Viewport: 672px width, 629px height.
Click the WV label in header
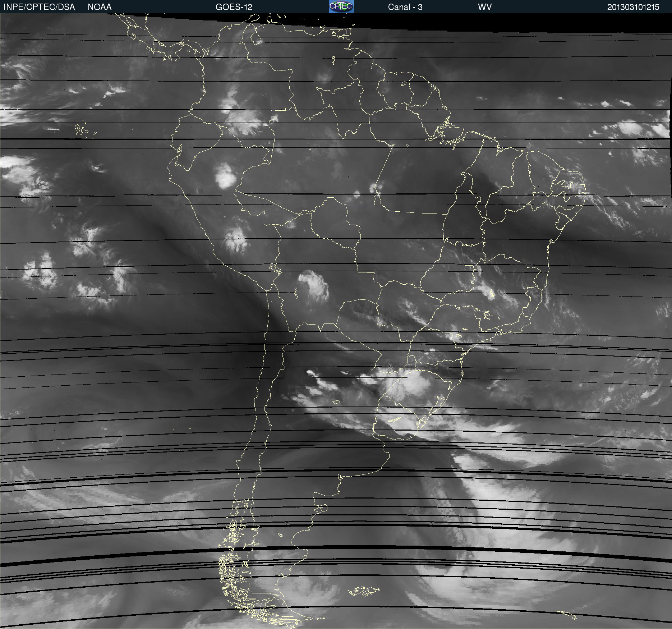click(x=485, y=7)
